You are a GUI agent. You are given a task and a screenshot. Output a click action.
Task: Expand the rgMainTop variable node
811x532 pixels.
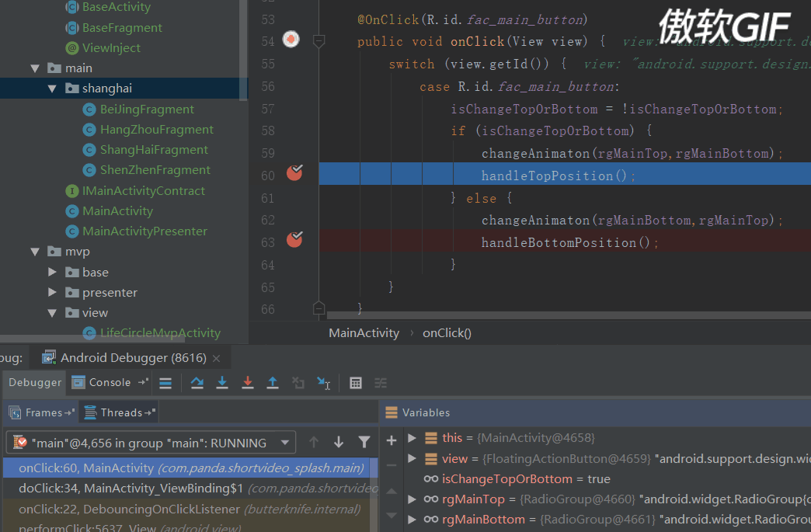point(412,499)
